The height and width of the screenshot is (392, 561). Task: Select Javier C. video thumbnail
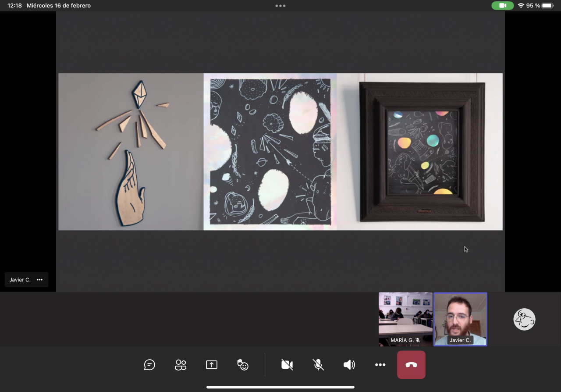[460, 316]
